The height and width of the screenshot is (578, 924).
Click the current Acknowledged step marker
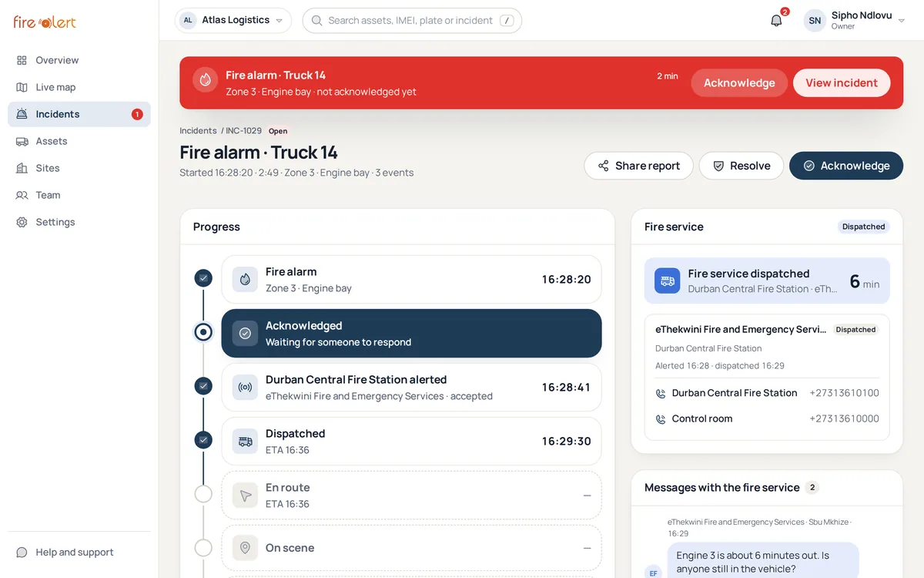(x=203, y=332)
